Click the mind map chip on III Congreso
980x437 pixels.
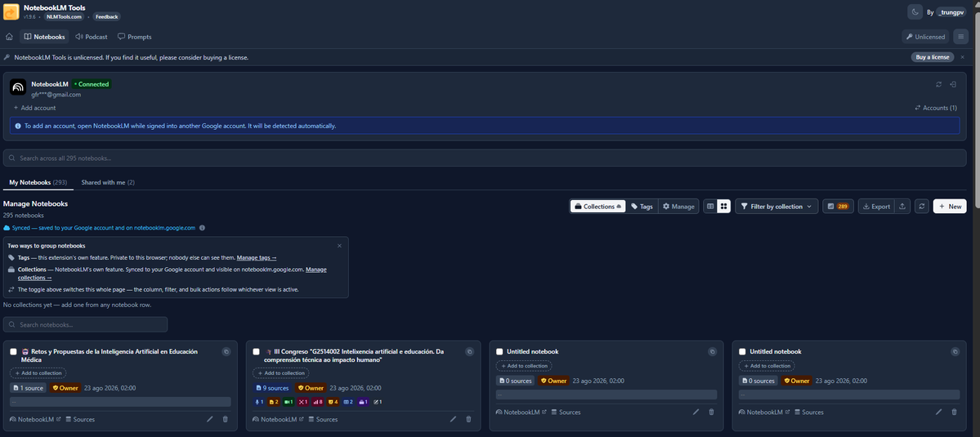[x=303, y=401]
